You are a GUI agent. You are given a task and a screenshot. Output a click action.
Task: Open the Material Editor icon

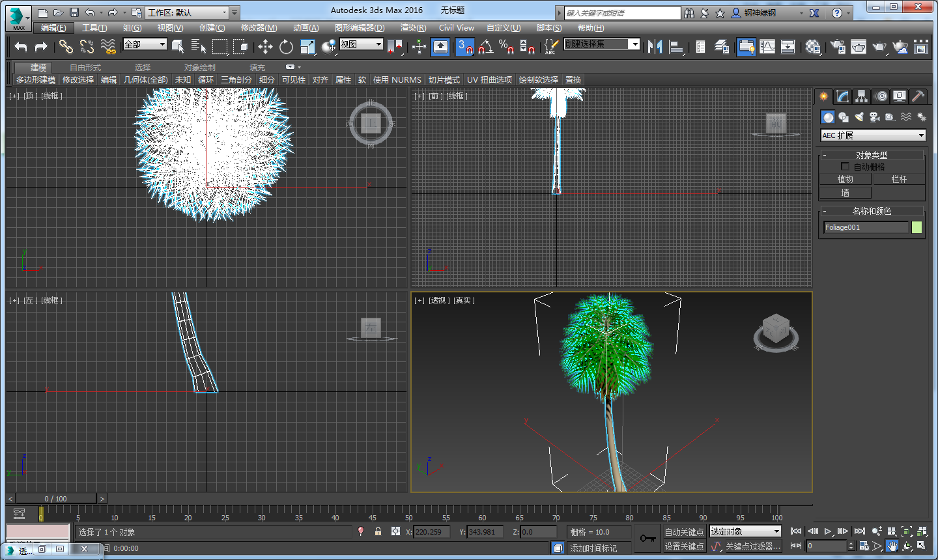coord(813,46)
